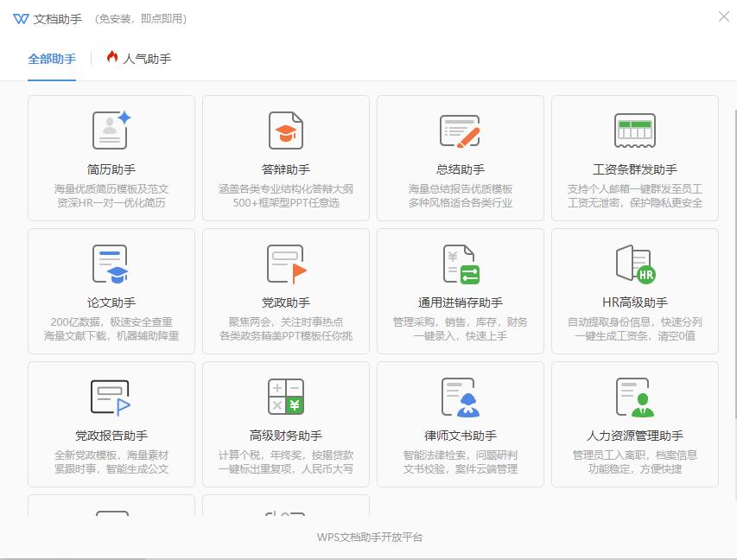Click the 人力资源管理助手 personnel icon
This screenshot has height=560, width=737.
point(635,397)
